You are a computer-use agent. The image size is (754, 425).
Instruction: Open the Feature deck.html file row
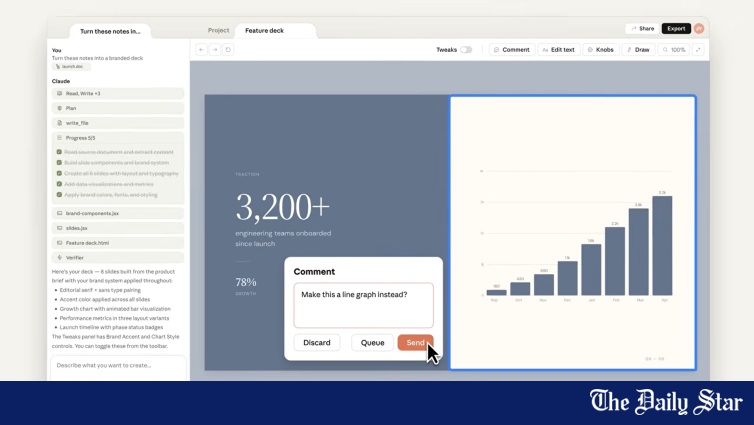[x=118, y=243]
